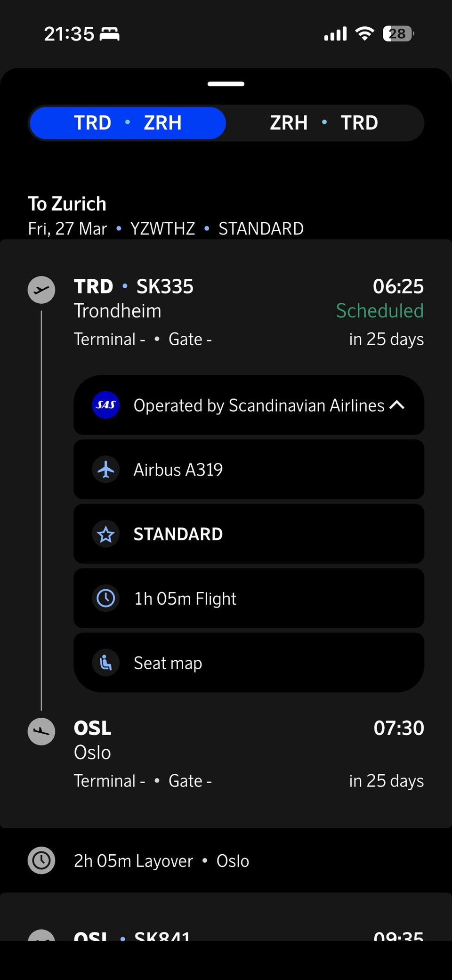
Task: Collapse the Operated by Scandinavian Airlines details
Action: 258,405
